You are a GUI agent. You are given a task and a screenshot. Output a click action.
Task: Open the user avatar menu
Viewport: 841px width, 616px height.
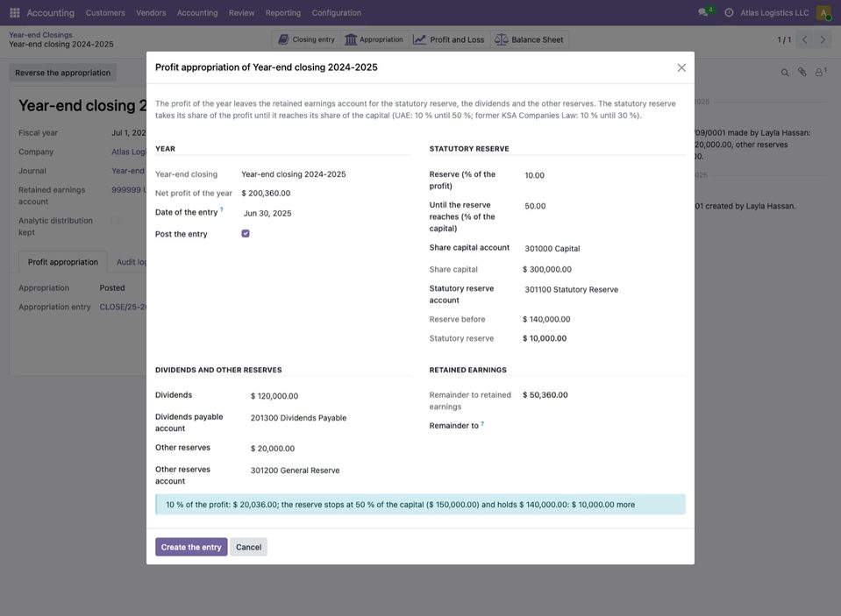click(823, 12)
